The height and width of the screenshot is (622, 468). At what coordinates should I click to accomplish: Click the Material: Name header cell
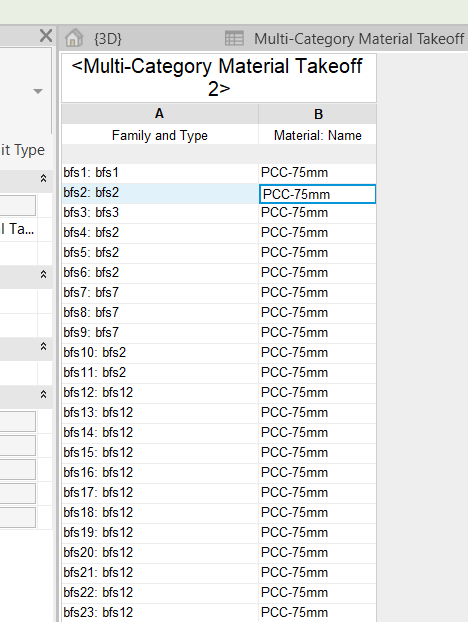[318, 135]
